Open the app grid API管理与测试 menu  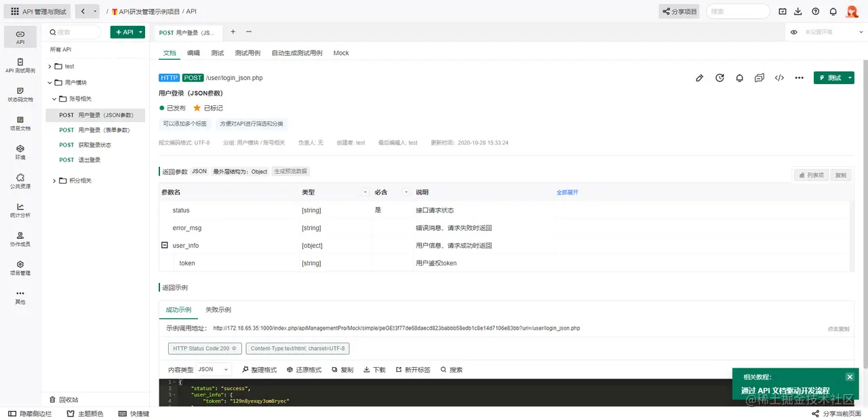pyautogui.click(x=38, y=12)
